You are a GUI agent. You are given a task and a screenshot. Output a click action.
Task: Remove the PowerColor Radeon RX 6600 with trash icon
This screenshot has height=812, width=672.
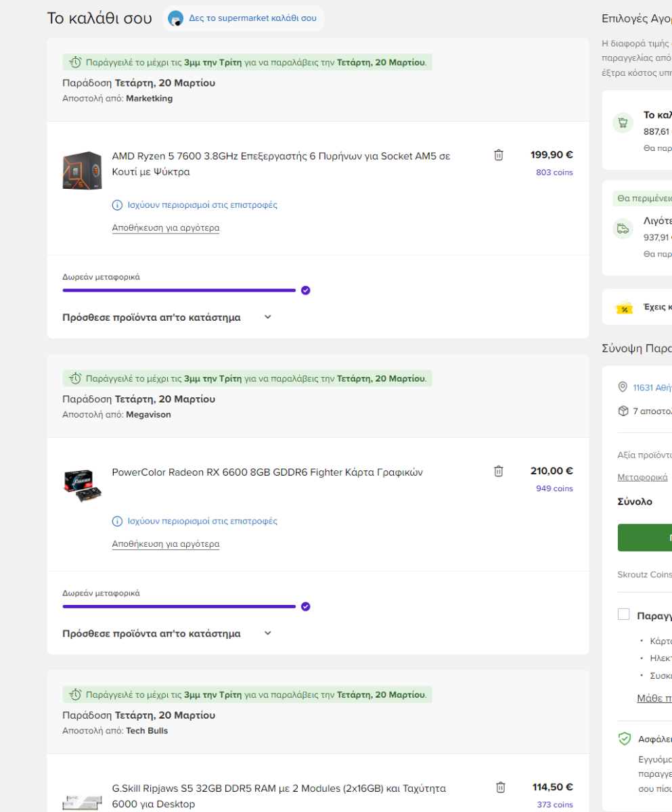pyautogui.click(x=499, y=471)
